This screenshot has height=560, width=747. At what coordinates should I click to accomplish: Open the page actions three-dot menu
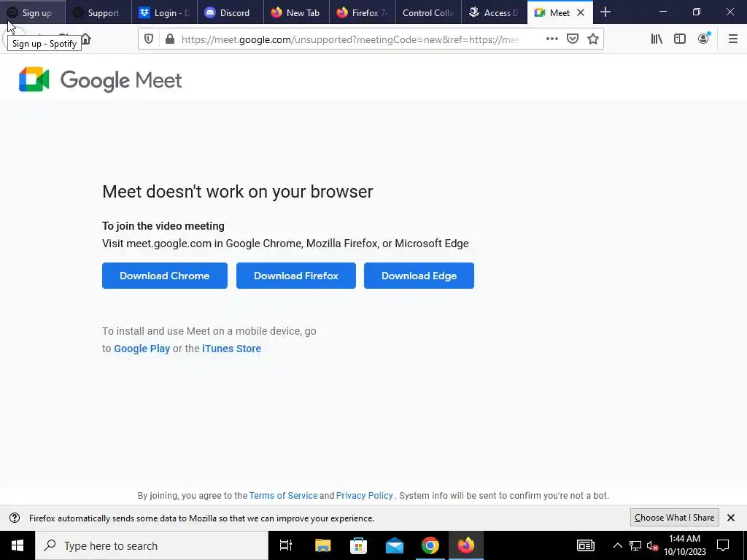pyautogui.click(x=551, y=39)
